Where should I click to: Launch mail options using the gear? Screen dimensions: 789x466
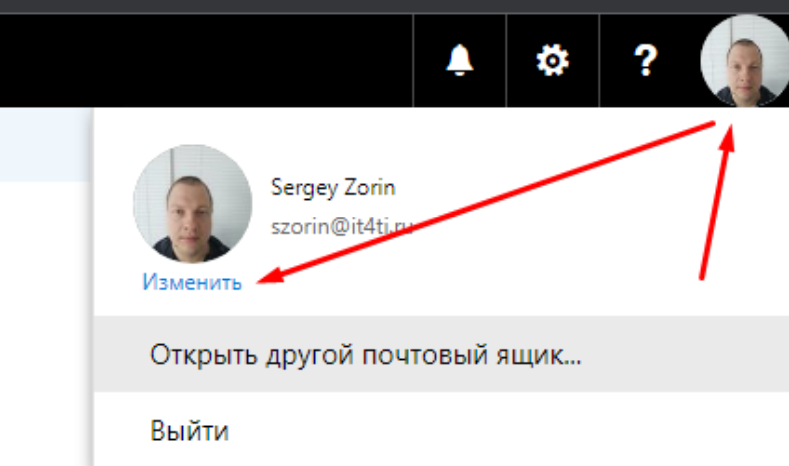coord(553,60)
